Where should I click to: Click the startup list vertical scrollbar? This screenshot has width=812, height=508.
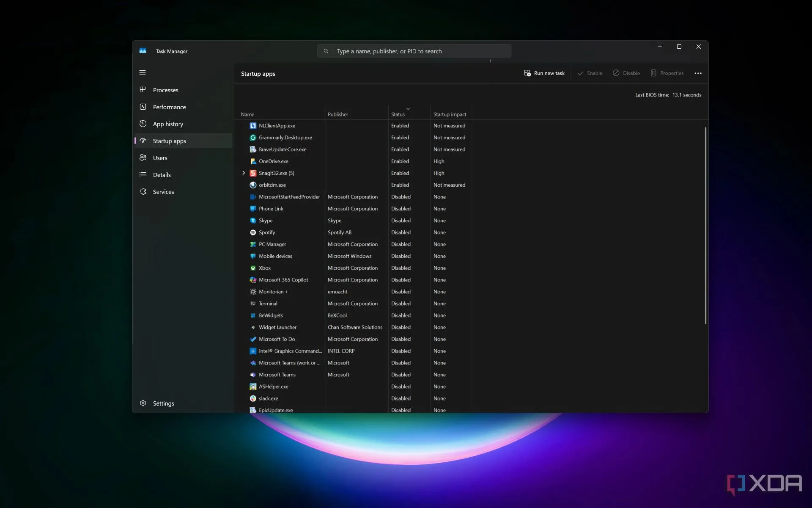705,226
